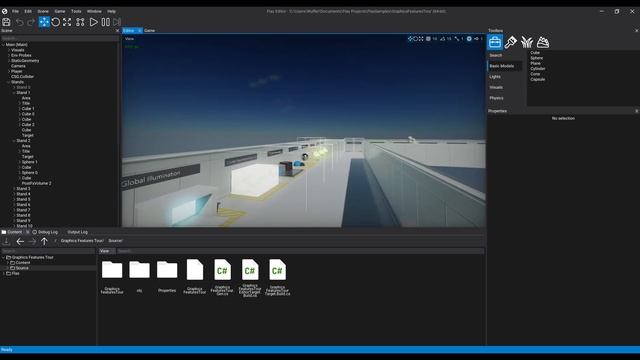The height and width of the screenshot is (360, 640).
Task: Go up one folder in Content
Action: [x=44, y=242]
